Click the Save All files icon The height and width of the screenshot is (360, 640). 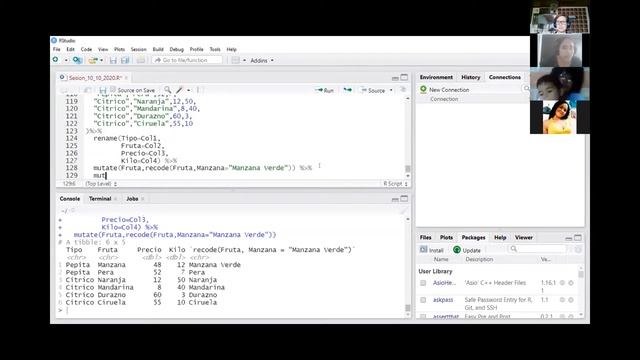click(x=125, y=60)
